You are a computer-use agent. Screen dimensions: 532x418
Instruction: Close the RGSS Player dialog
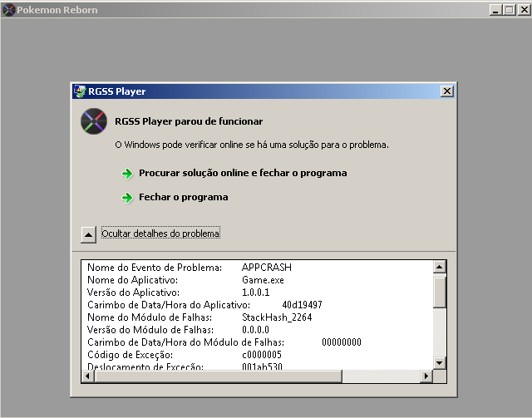tap(447, 91)
